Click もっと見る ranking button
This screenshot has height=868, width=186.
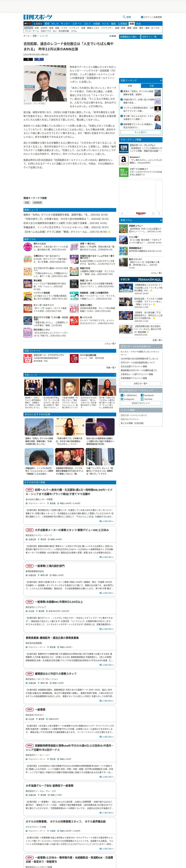(141, 132)
